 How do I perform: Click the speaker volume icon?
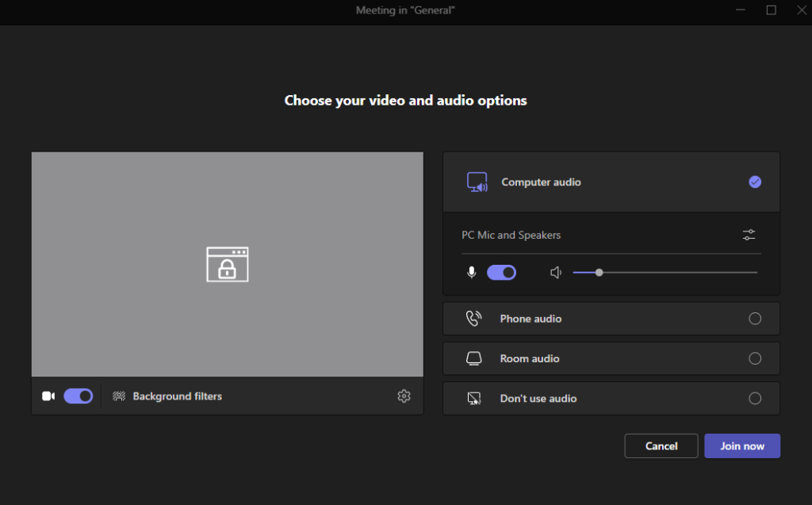tap(556, 272)
